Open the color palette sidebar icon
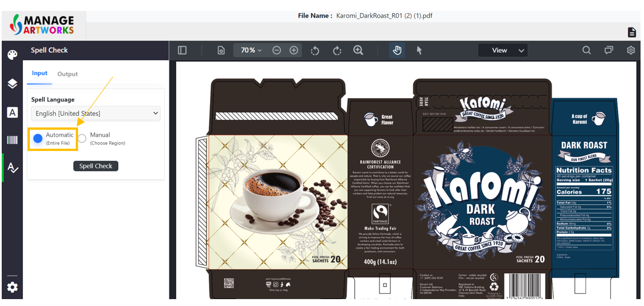The image size is (644, 306). 12,55
